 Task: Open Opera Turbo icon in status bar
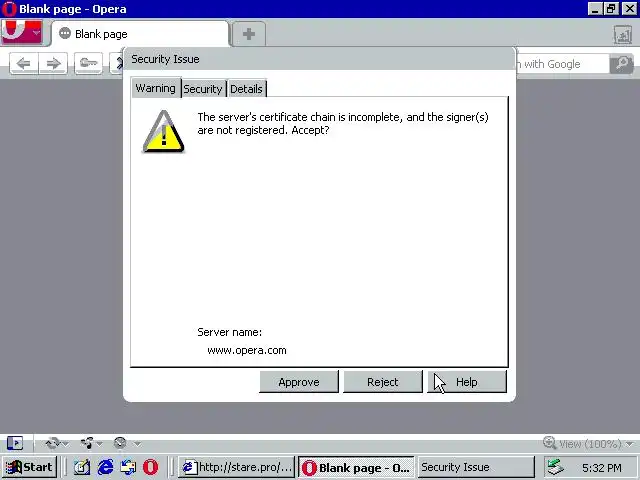120,443
